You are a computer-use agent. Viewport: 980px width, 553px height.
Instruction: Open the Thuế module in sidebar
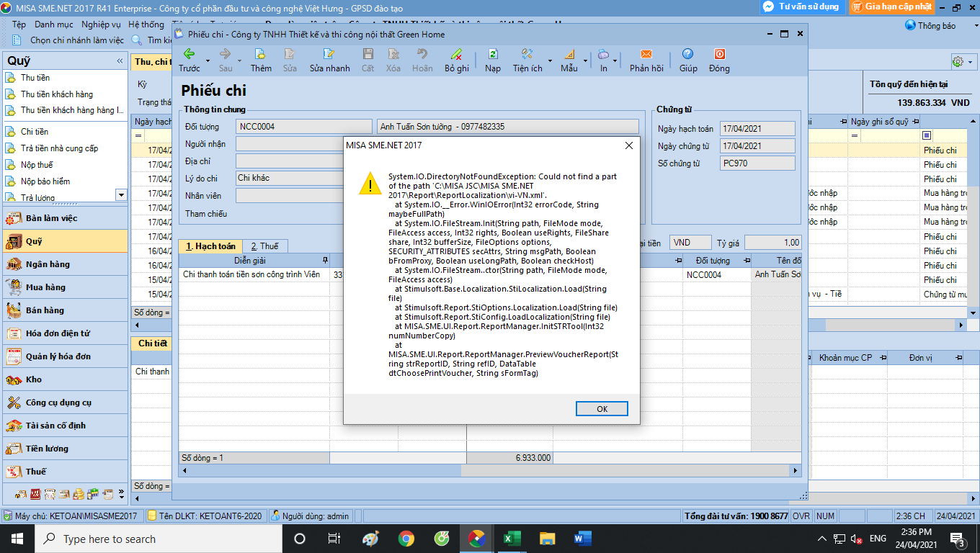tap(66, 472)
